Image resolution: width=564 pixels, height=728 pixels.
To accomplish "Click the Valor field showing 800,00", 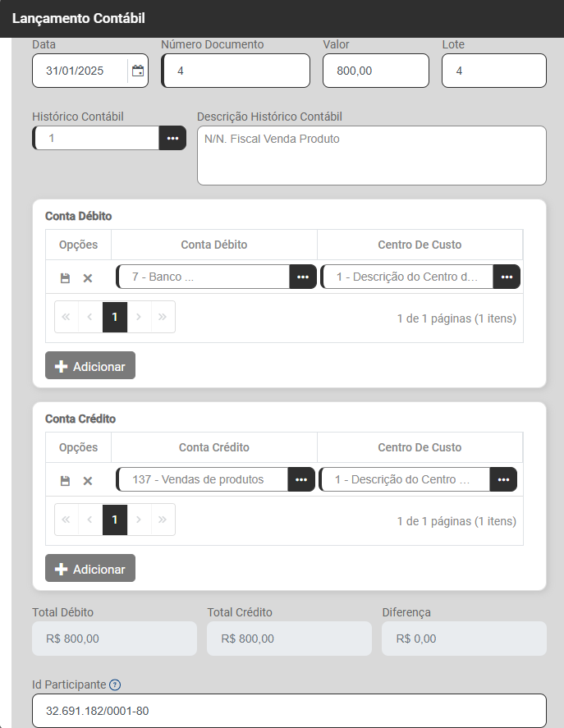I will click(376, 71).
